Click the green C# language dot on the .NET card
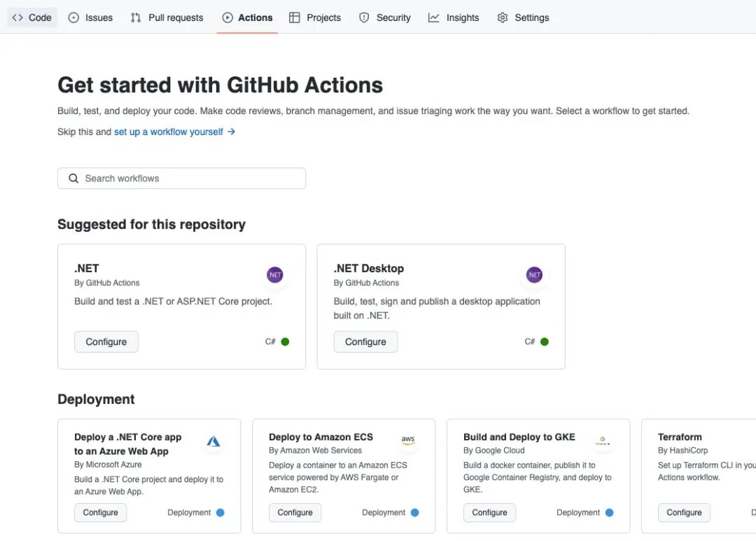Viewport: 756px width, 541px height. (x=285, y=342)
